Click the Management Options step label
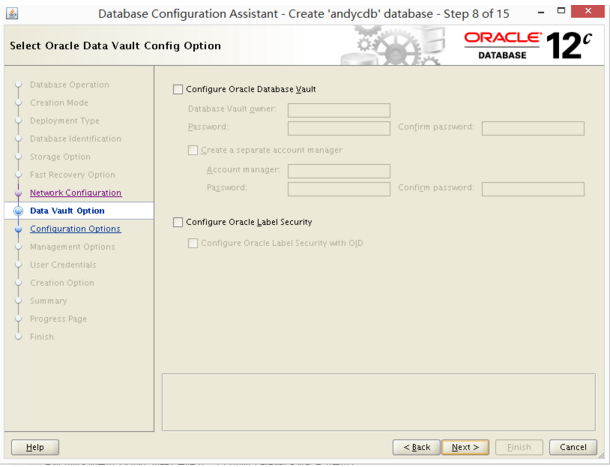 tap(72, 247)
